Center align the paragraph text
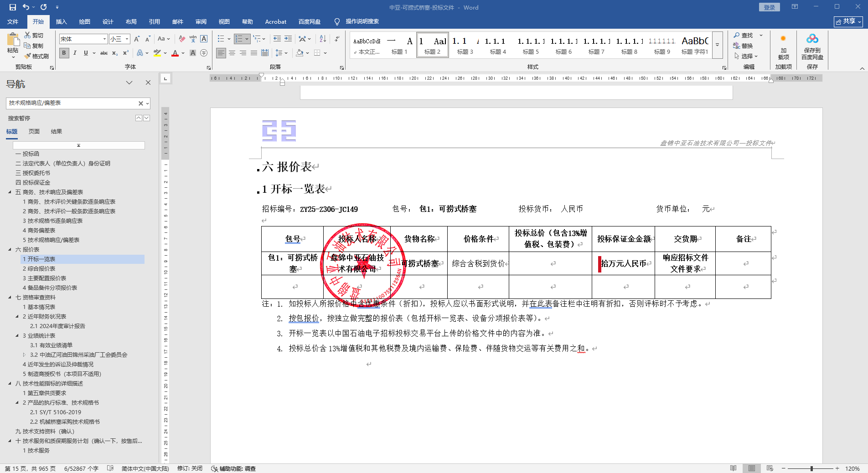The width and height of the screenshot is (868, 473). tap(232, 53)
